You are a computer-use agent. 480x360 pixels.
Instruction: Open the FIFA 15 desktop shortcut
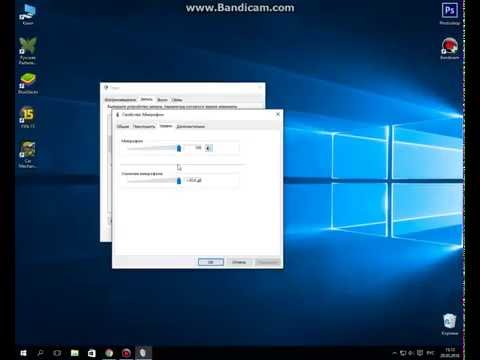pos(28,117)
